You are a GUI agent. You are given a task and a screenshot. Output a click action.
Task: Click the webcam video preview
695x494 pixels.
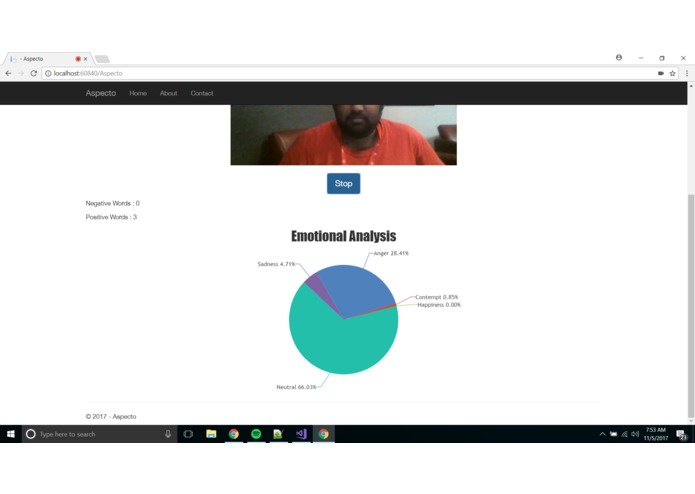coord(344,135)
